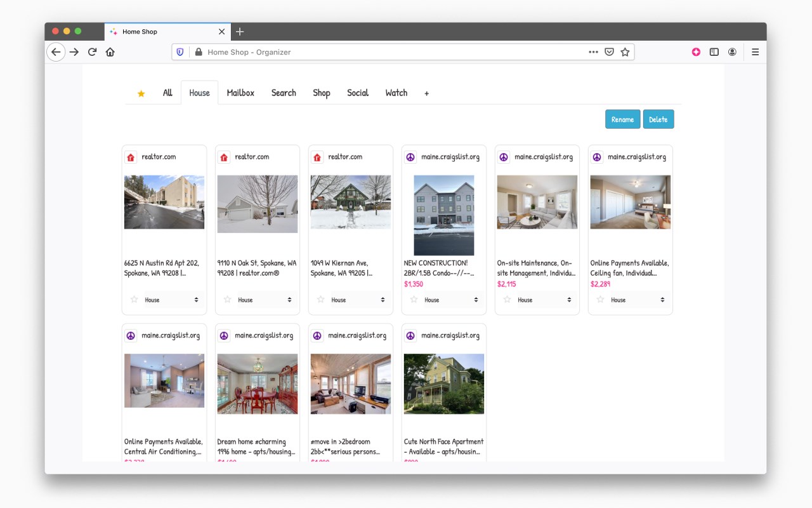Click the browser account avatar icon
Image resolution: width=812 pixels, height=508 pixels.
click(732, 52)
